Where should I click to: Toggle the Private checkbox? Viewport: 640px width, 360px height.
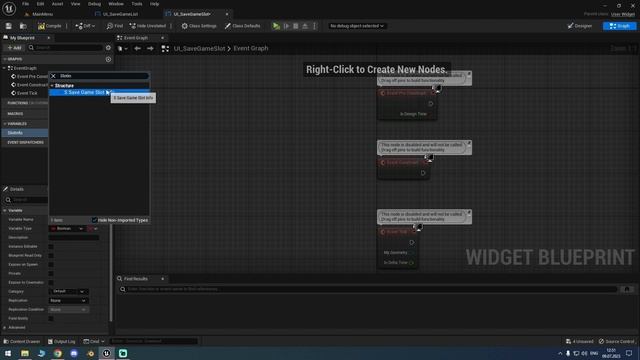click(x=51, y=273)
